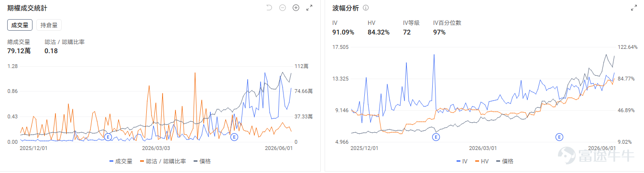This screenshot has width=644, height=173.
Task: Click 2025/12/01 date on volume chart axis
Action: coord(34,149)
